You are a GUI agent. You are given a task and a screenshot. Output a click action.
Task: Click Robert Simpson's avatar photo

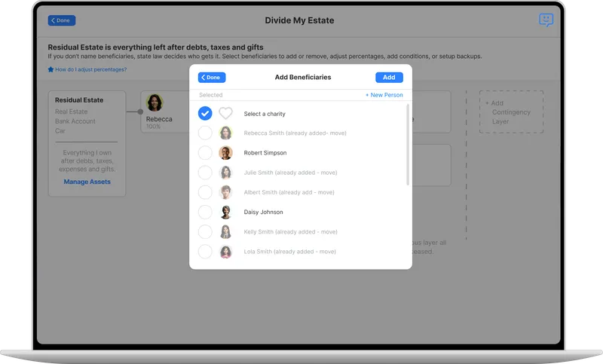(x=225, y=152)
